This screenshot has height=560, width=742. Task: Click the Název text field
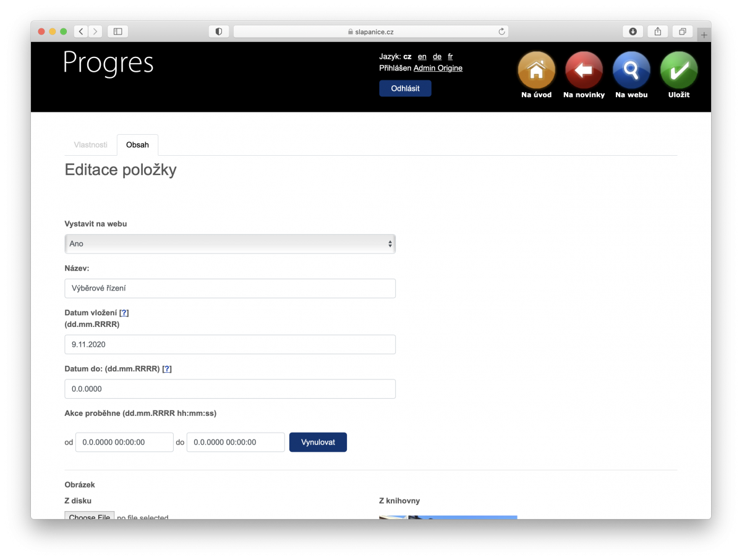[x=229, y=289]
